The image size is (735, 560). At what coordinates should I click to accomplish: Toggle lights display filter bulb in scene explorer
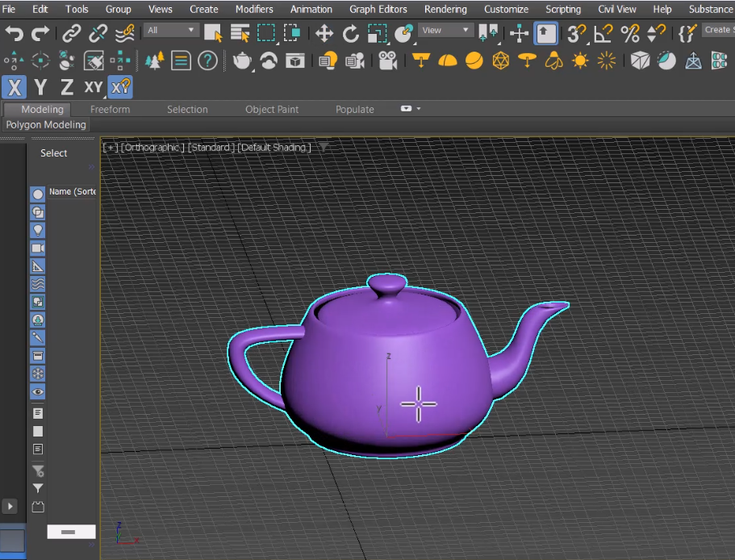pyautogui.click(x=38, y=230)
